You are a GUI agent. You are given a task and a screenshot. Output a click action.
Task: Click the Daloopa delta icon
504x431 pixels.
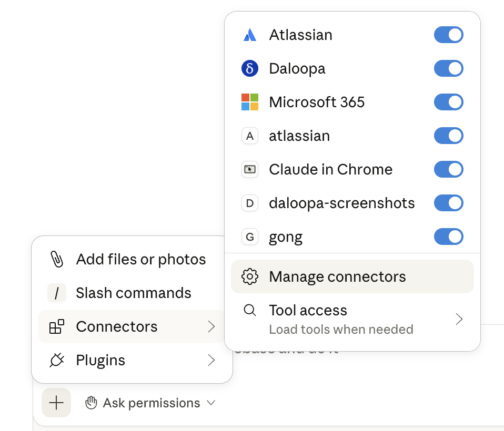(249, 69)
